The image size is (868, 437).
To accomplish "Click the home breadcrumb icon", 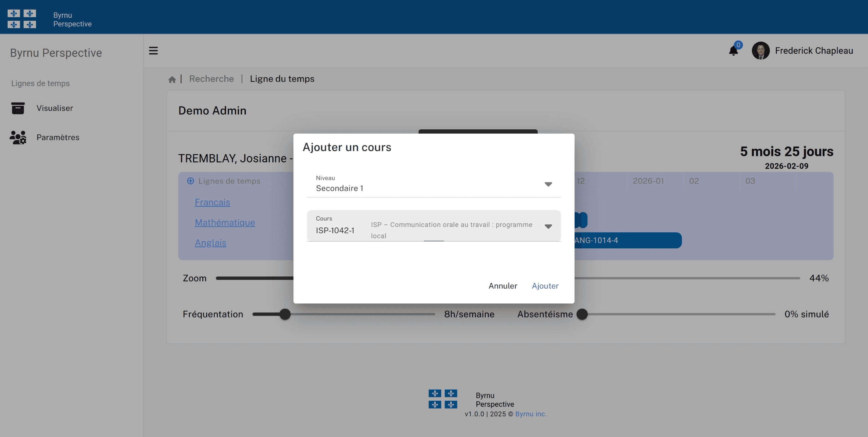I will pos(172,79).
